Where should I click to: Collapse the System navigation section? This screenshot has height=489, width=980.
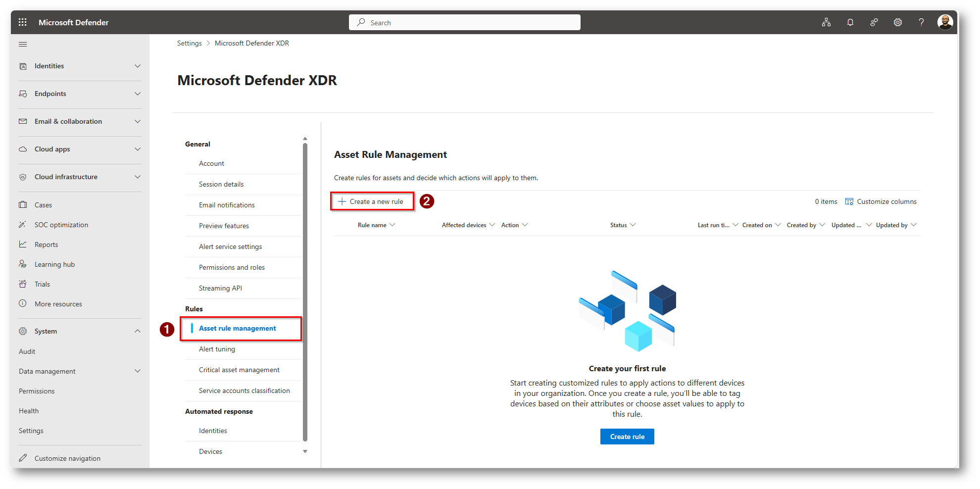click(138, 331)
